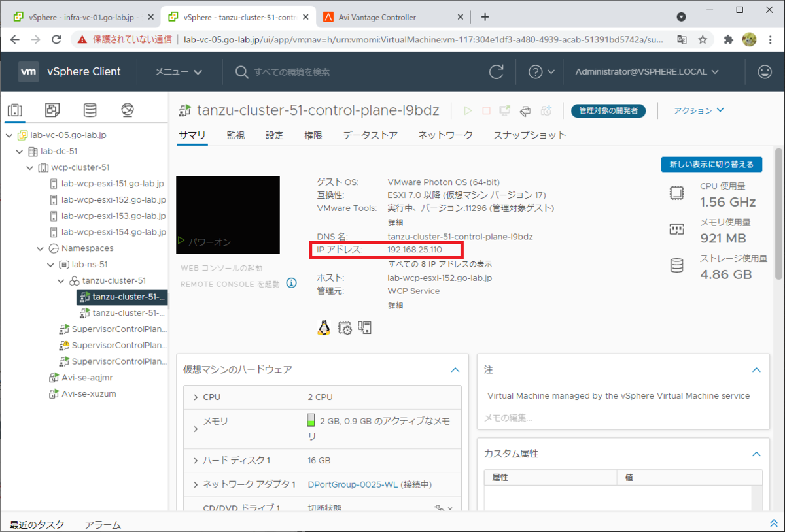Reload the browser page
This screenshot has width=785, height=532.
coord(56,39)
